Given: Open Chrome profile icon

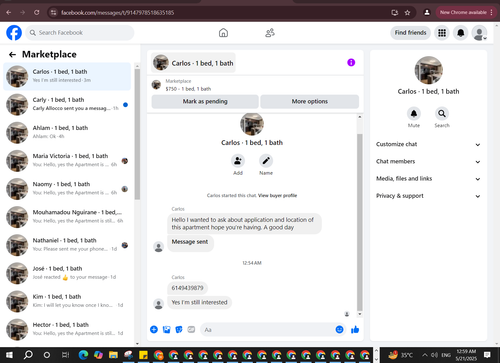Looking at the screenshot, I should 427,12.
